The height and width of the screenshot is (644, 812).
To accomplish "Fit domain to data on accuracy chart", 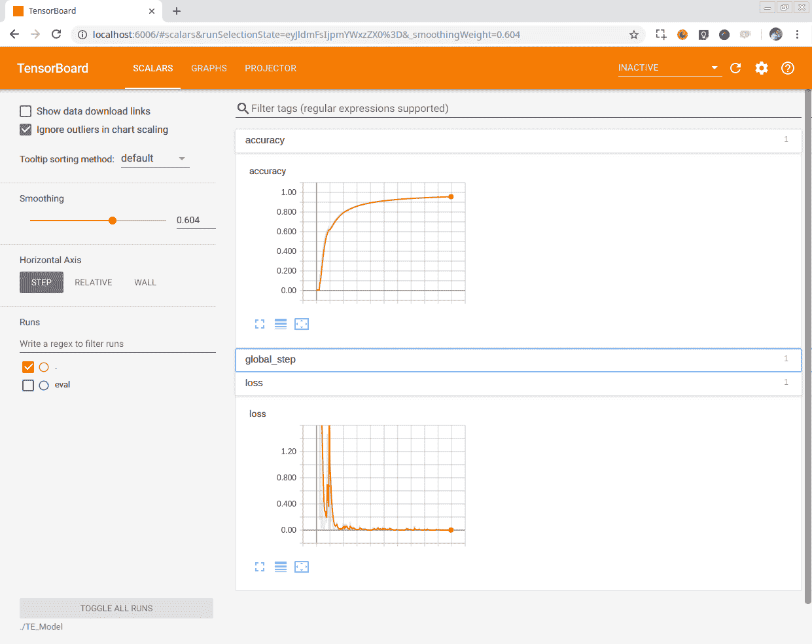I will point(302,324).
